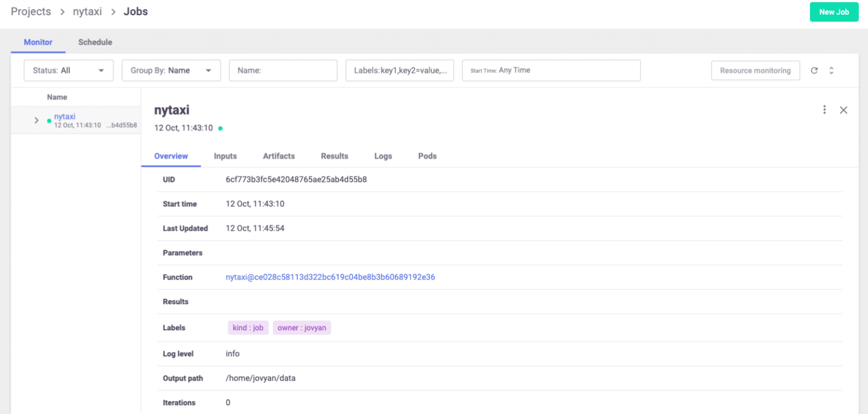Click the green running status dot
The height and width of the screenshot is (414, 868).
tap(220, 128)
